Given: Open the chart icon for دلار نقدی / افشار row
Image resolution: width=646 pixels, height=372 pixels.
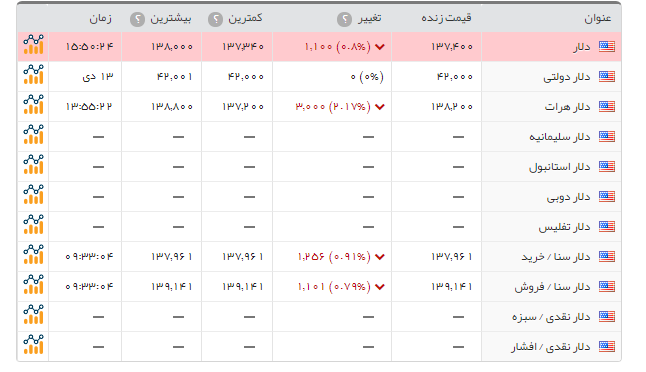Looking at the screenshot, I should point(33,345).
